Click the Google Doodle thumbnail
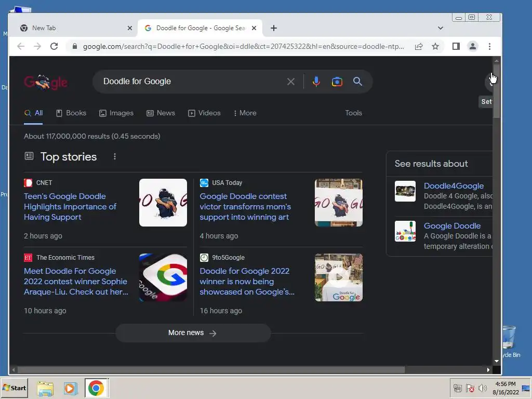Image resolution: width=532 pixels, height=399 pixels. pos(405,231)
